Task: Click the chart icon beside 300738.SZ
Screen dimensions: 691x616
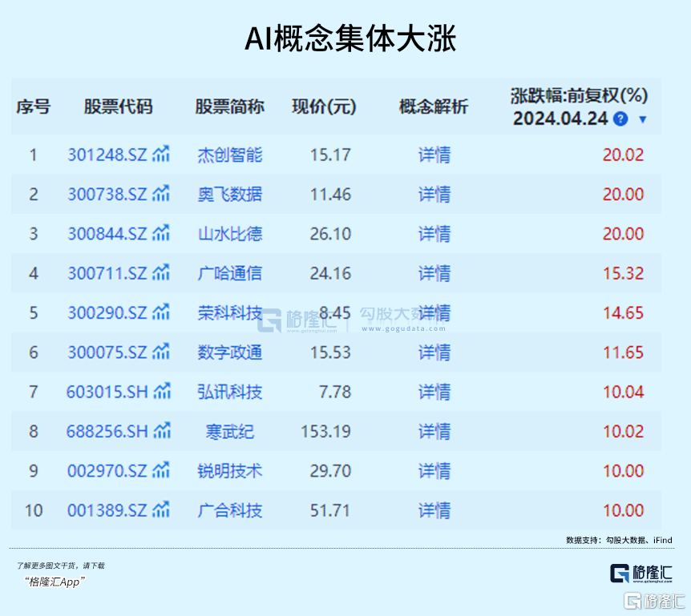Action: pos(162,193)
